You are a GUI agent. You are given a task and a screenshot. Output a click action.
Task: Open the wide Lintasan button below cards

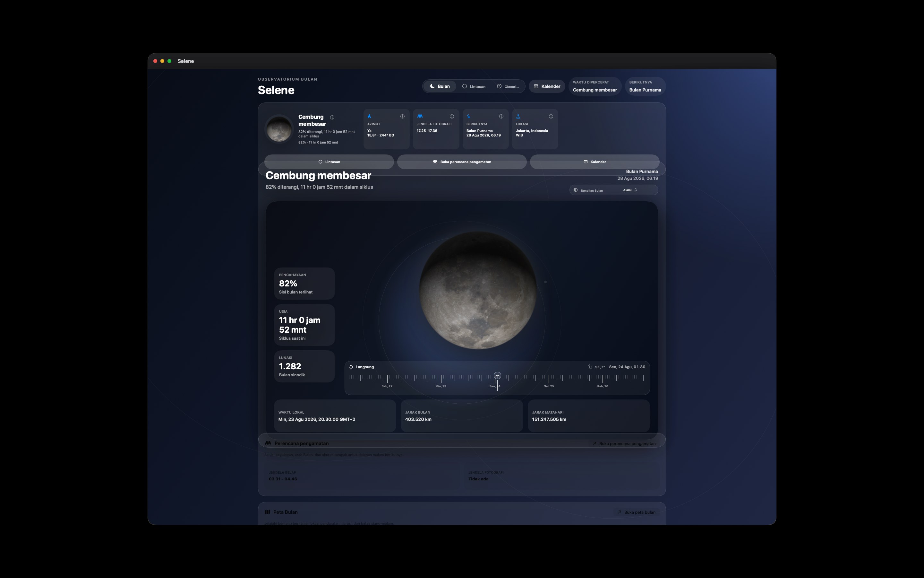coord(329,162)
